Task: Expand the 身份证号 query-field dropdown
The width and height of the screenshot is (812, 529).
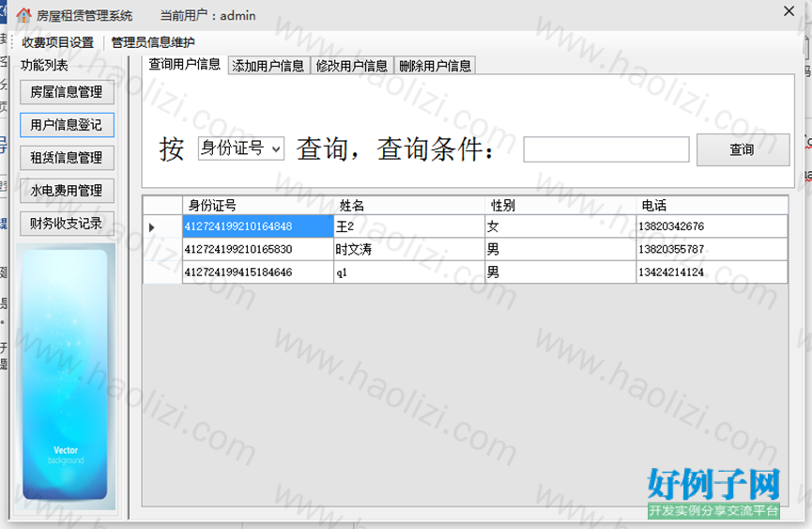Action: pos(277,148)
